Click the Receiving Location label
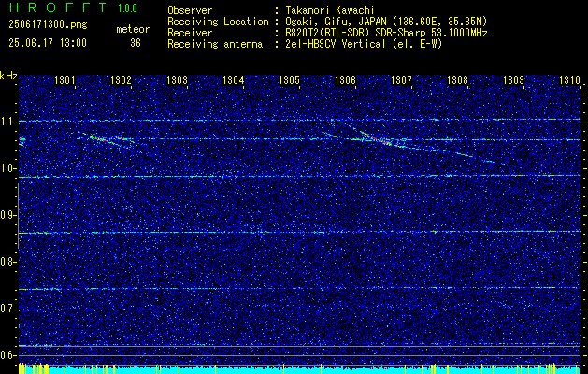 pos(218,22)
